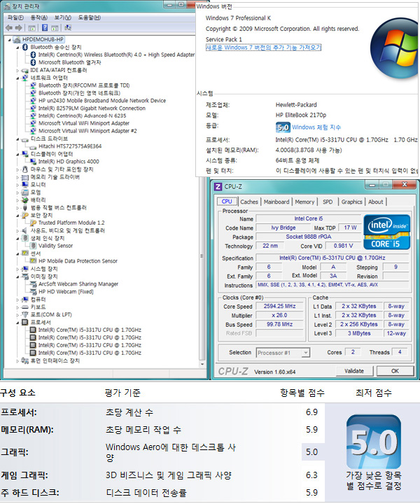Select Validity Sensor device
Viewport: 420px width, 504px height.
pos(55,246)
